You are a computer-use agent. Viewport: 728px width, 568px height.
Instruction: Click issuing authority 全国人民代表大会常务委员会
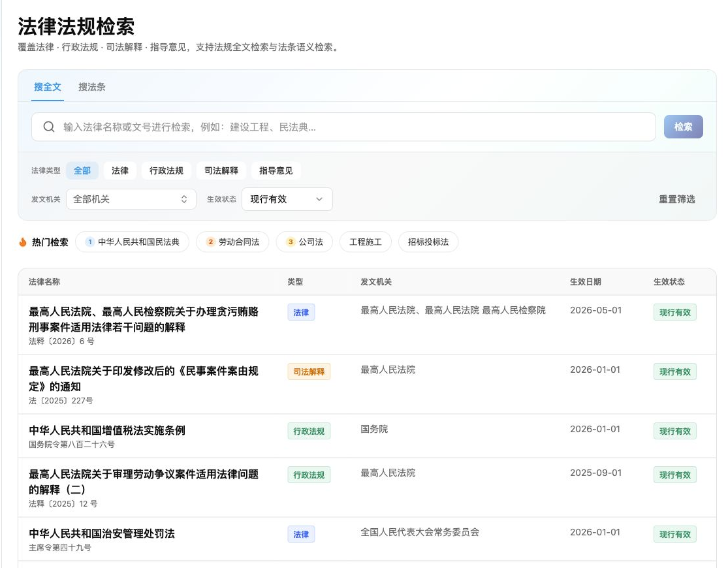click(420, 532)
